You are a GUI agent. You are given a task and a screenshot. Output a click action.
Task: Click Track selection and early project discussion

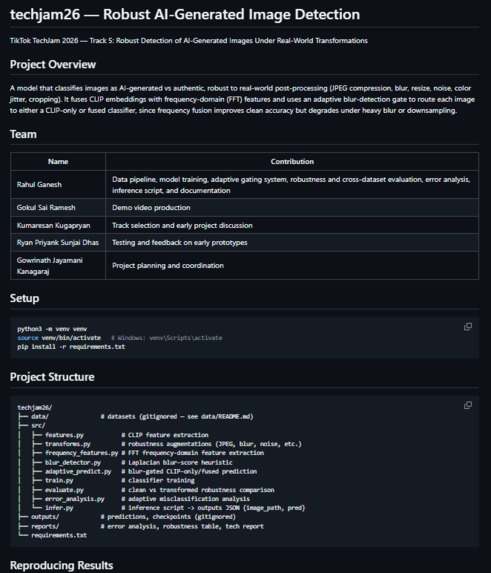pos(292,225)
